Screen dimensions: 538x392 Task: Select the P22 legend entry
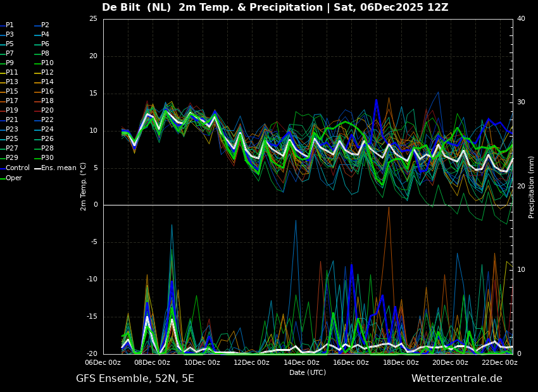(47, 120)
